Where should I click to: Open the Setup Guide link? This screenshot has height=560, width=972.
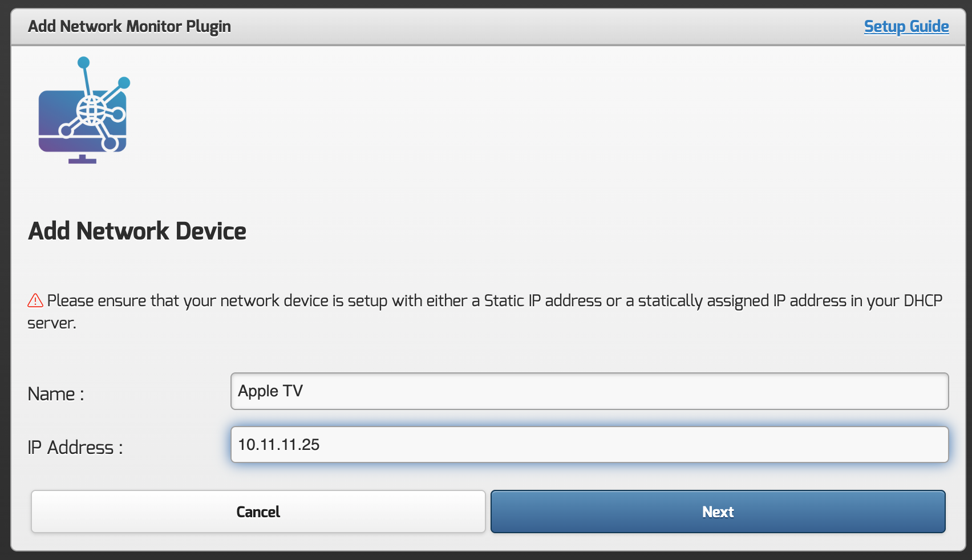[x=906, y=26]
